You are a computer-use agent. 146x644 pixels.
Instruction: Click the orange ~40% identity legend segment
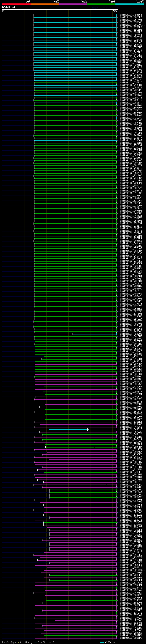point(45,4)
